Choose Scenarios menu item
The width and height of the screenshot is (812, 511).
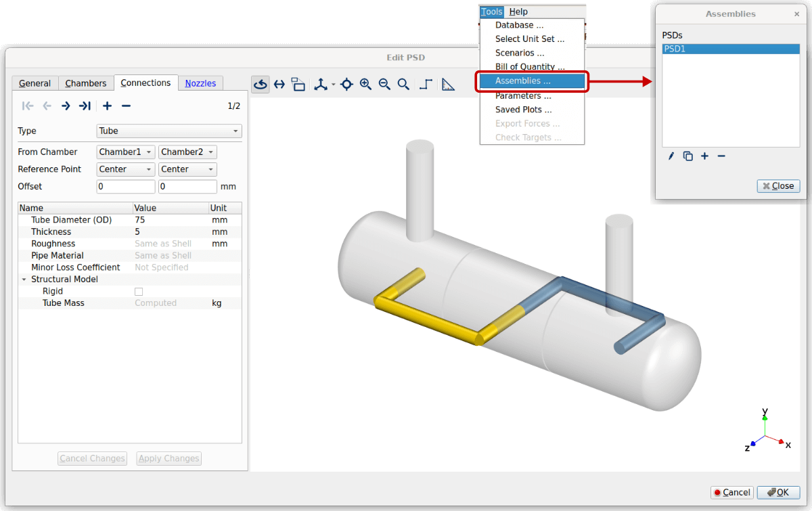(532, 53)
